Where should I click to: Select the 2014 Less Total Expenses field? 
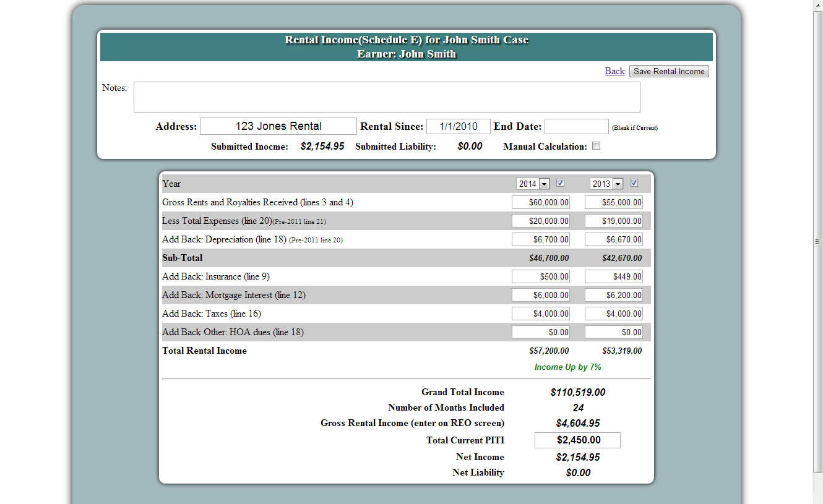540,220
